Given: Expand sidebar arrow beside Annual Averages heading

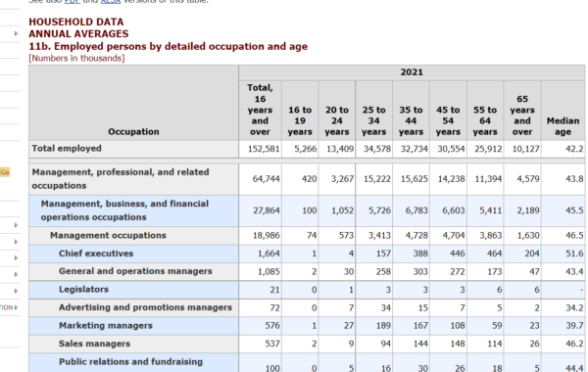Looking at the screenshot, I should click(16, 33).
